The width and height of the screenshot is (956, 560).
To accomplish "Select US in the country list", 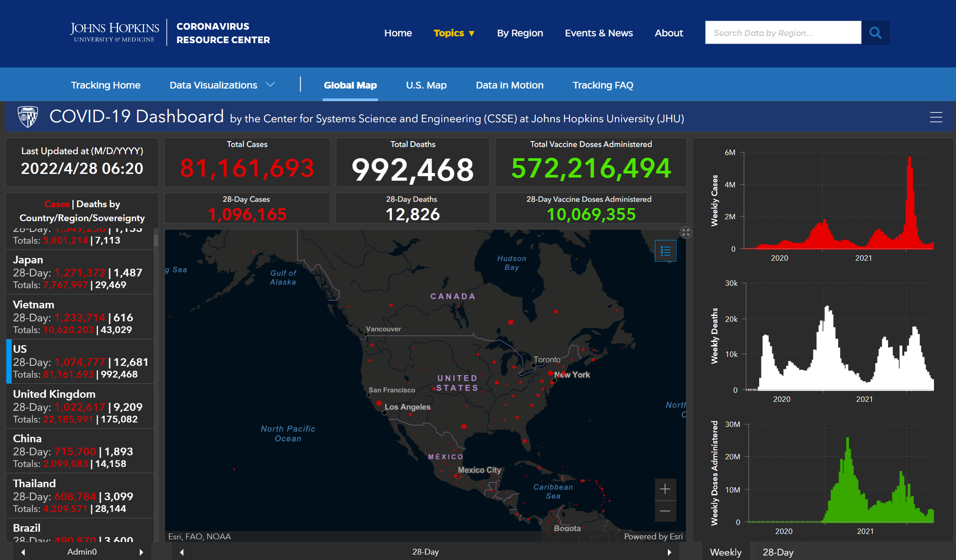I will point(80,361).
